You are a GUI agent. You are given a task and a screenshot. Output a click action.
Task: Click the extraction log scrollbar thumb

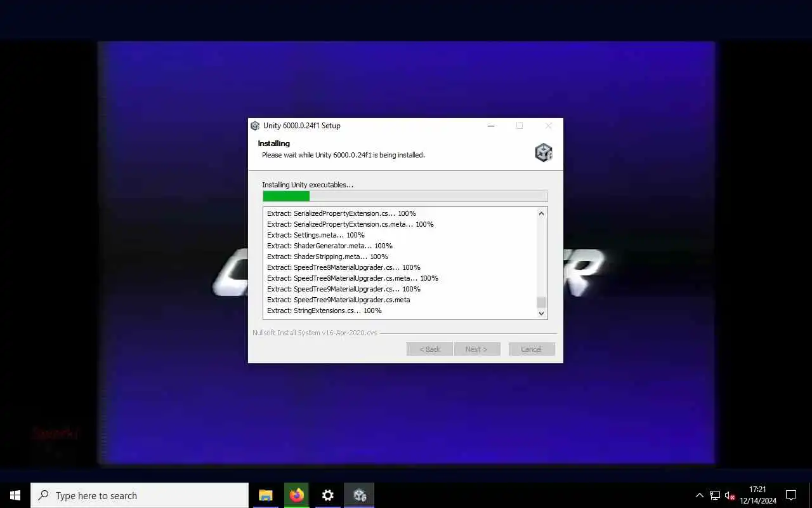click(x=541, y=302)
